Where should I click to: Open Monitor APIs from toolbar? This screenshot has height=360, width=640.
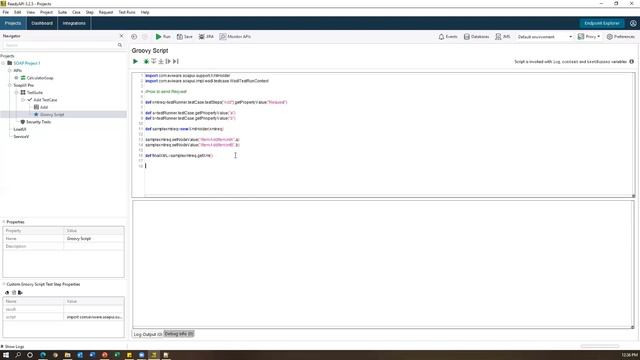[235, 37]
